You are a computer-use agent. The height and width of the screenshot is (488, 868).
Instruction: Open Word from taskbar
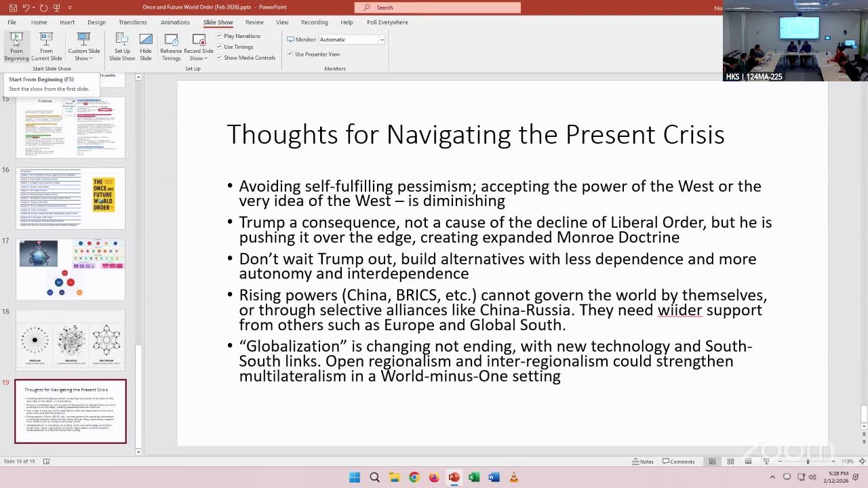click(x=494, y=477)
